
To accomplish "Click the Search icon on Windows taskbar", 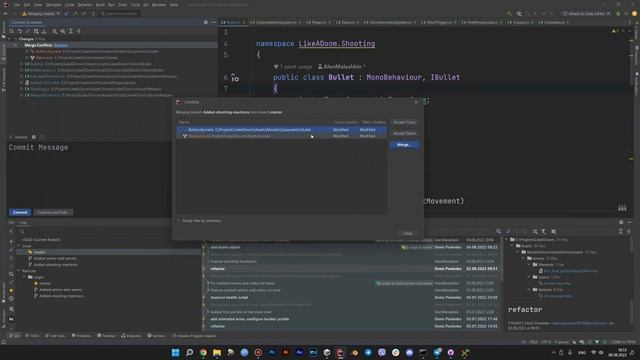I will click(x=189, y=353).
